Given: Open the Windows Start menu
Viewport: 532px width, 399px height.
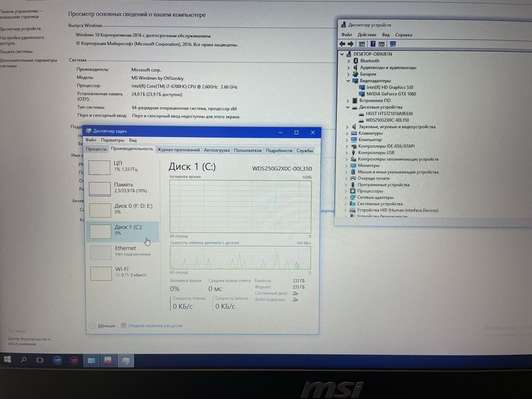Looking at the screenshot, I should 7,359.
